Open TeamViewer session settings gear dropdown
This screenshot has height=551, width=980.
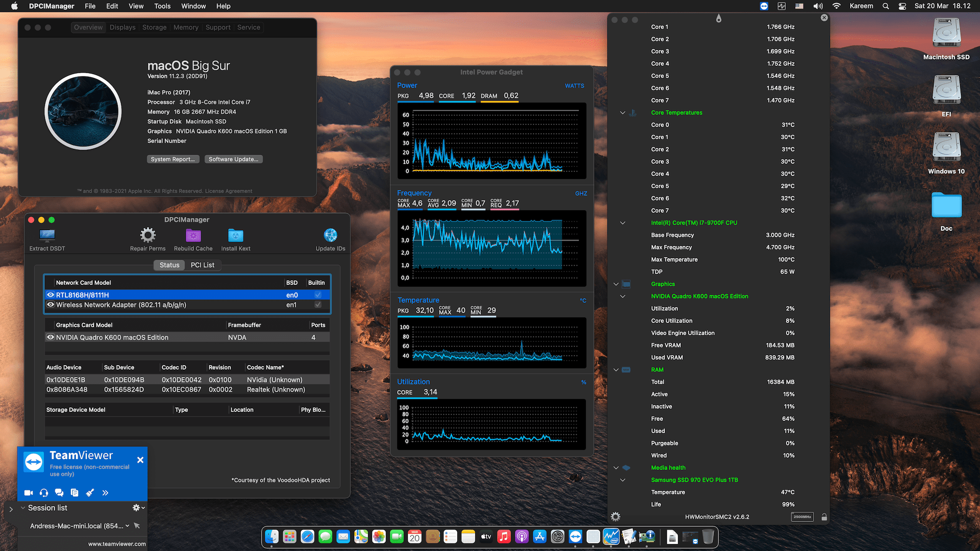pyautogui.click(x=139, y=508)
